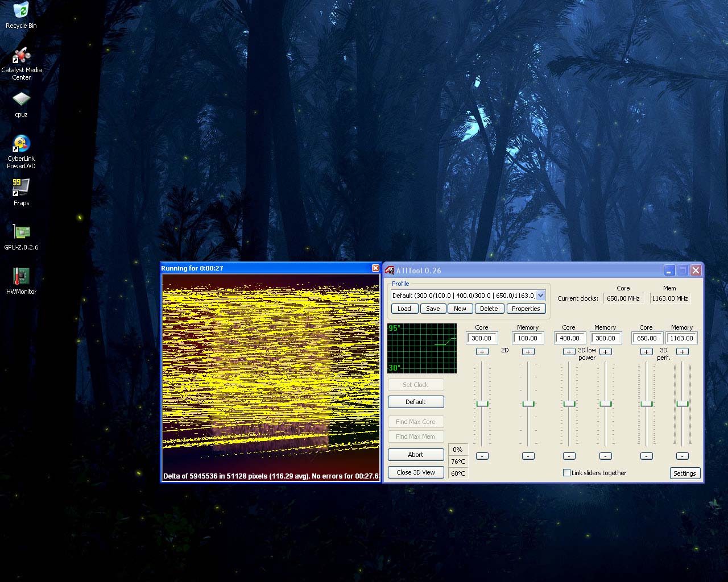The image size is (728, 582).
Task: Click the 2D Memory slider handle
Action: pyautogui.click(x=528, y=404)
